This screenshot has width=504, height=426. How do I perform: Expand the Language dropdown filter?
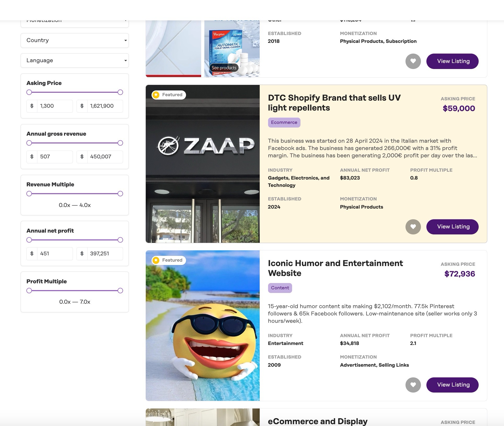pyautogui.click(x=75, y=60)
